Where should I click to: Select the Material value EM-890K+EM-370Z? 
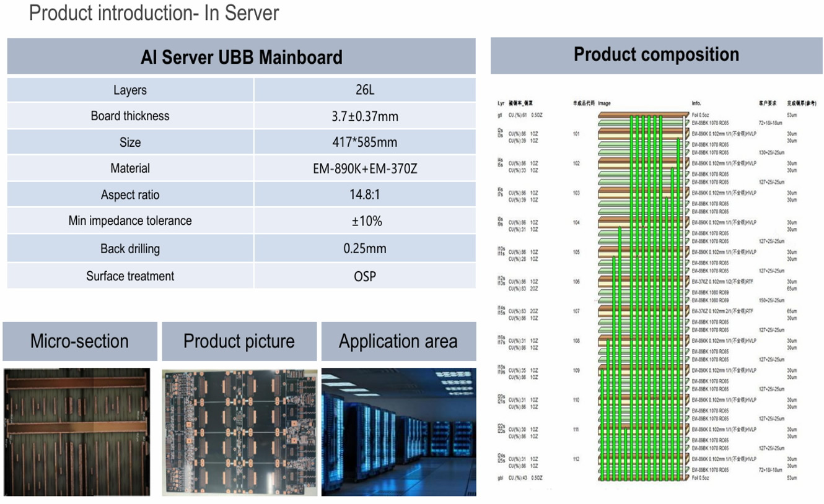point(364,168)
